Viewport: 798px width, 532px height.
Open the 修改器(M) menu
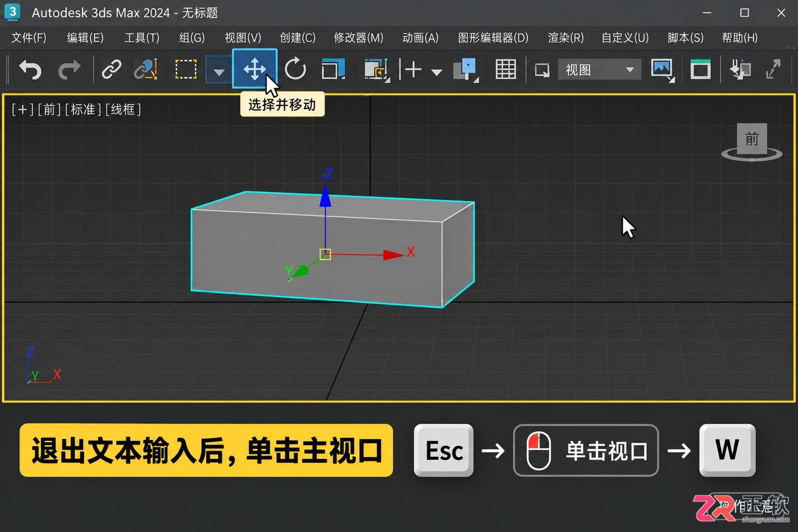pyautogui.click(x=359, y=38)
